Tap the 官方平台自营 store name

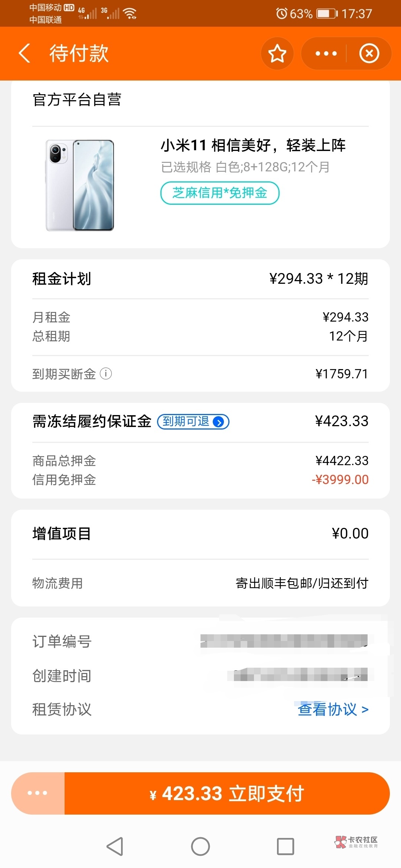click(77, 100)
